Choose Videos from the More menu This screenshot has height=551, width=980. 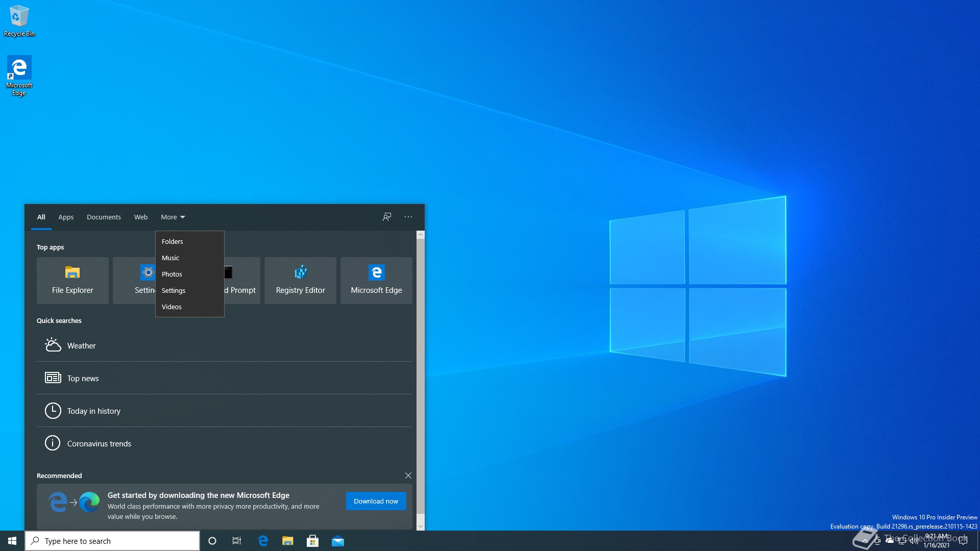coord(190,307)
